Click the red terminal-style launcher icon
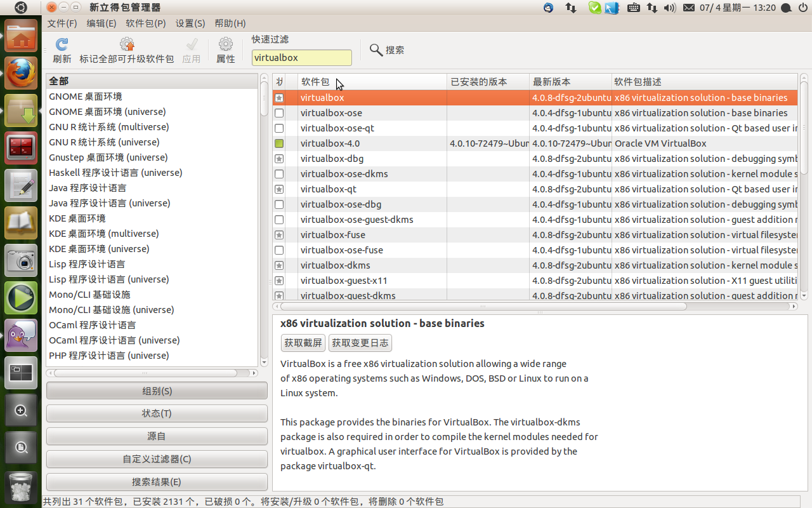Image resolution: width=812 pixels, height=508 pixels. 21,148
